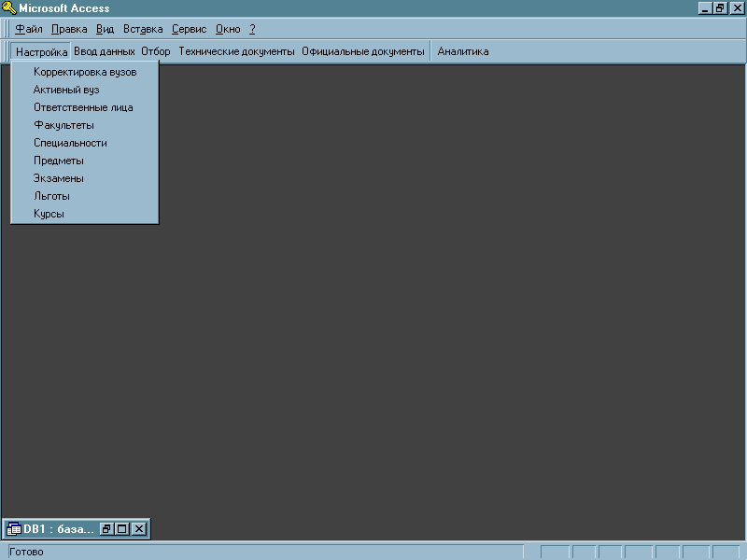Open the Вставка menu

coord(143,29)
